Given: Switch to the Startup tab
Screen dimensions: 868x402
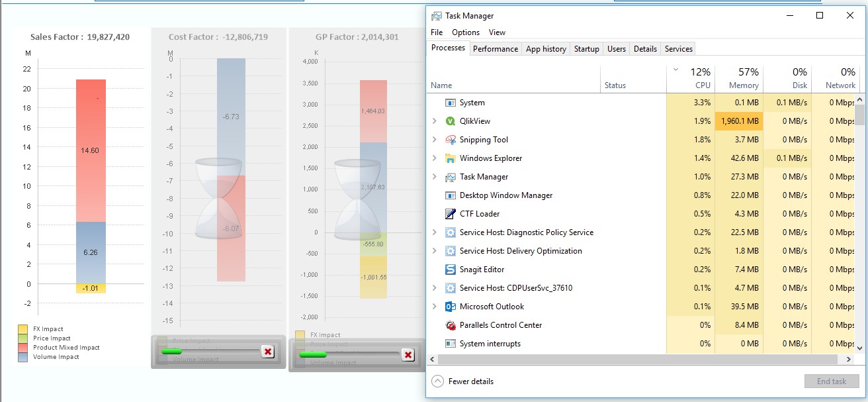Looking at the screenshot, I should click(587, 48).
